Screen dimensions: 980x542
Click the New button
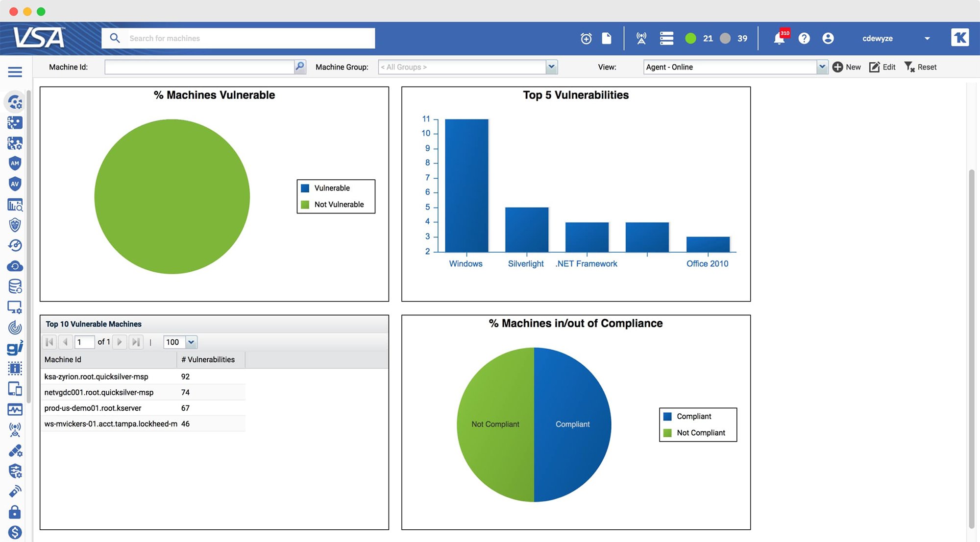(x=847, y=67)
